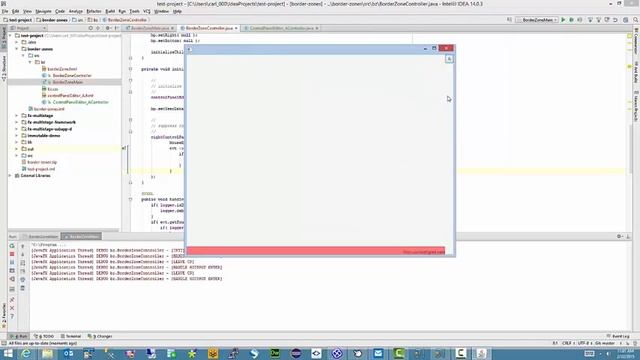This screenshot has width=640, height=360.
Task: Start debugging with the bug icon
Action: coord(571,20)
